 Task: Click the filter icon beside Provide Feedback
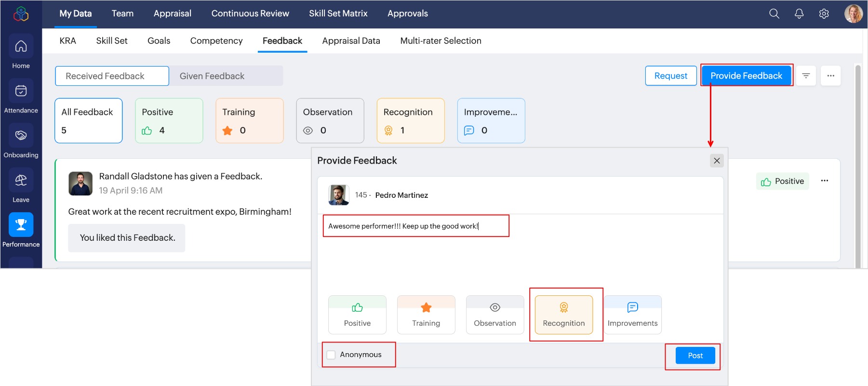tap(806, 76)
